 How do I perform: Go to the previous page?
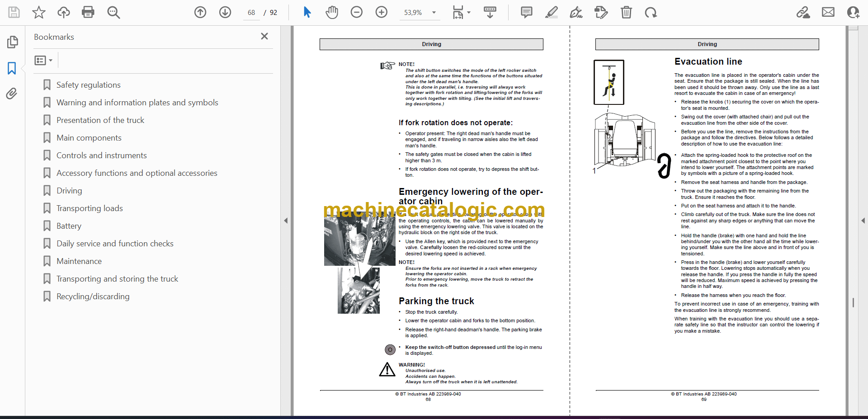[x=200, y=12]
